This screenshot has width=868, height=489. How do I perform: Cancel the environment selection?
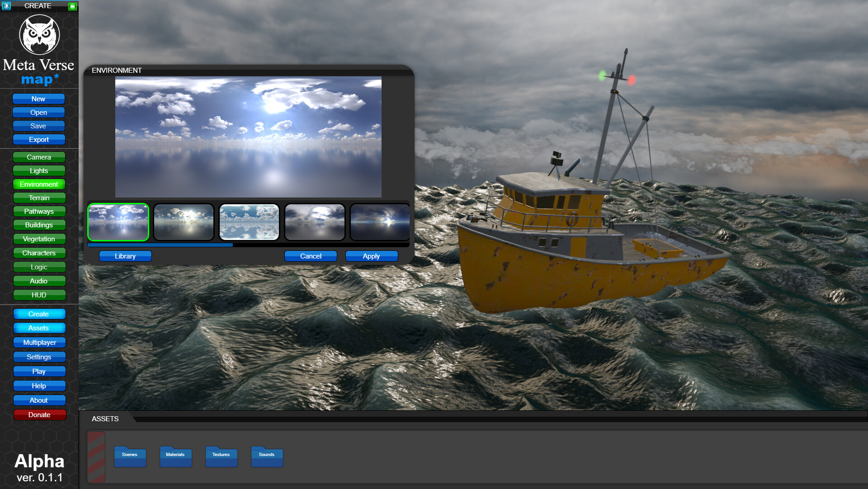click(x=311, y=256)
